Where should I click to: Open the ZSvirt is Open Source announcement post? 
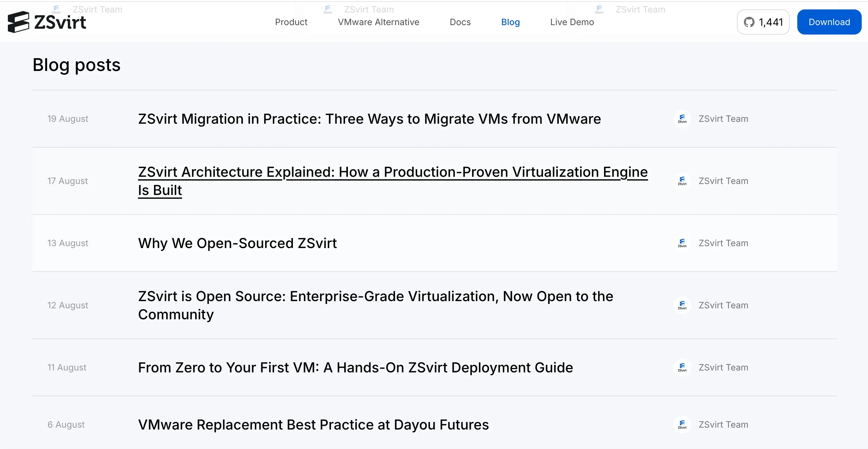(x=376, y=305)
